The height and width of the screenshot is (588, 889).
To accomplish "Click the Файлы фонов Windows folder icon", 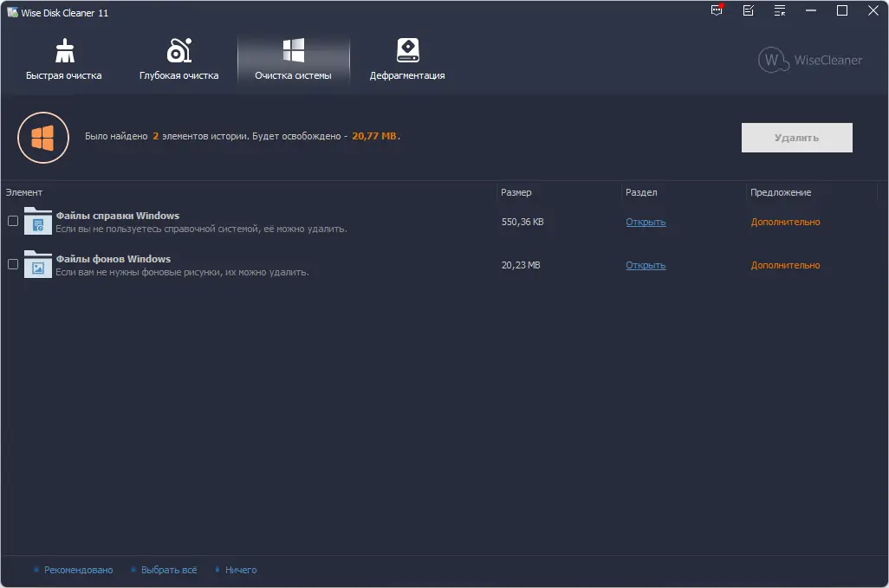I will tap(38, 264).
